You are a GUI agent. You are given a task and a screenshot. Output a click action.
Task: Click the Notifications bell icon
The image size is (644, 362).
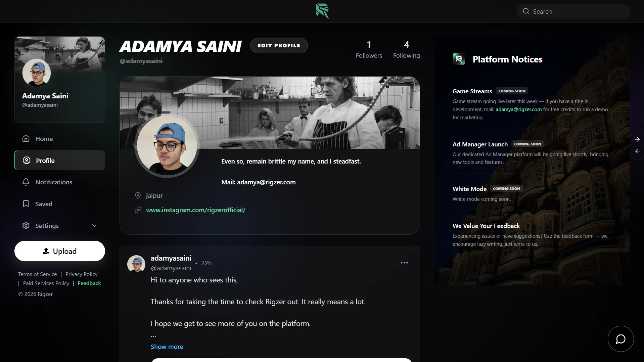click(x=26, y=182)
